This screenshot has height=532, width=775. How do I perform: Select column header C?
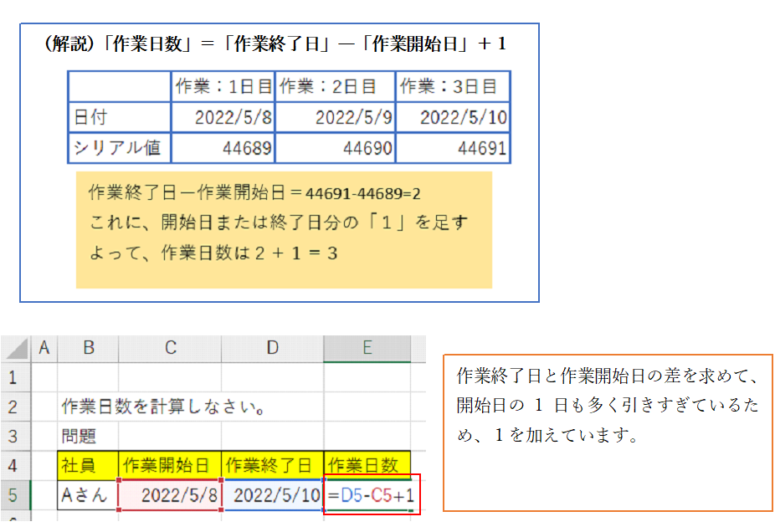(170, 348)
